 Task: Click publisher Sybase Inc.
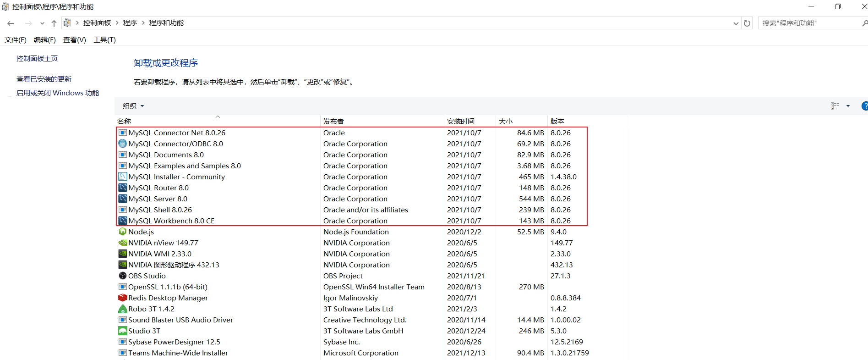click(x=342, y=342)
